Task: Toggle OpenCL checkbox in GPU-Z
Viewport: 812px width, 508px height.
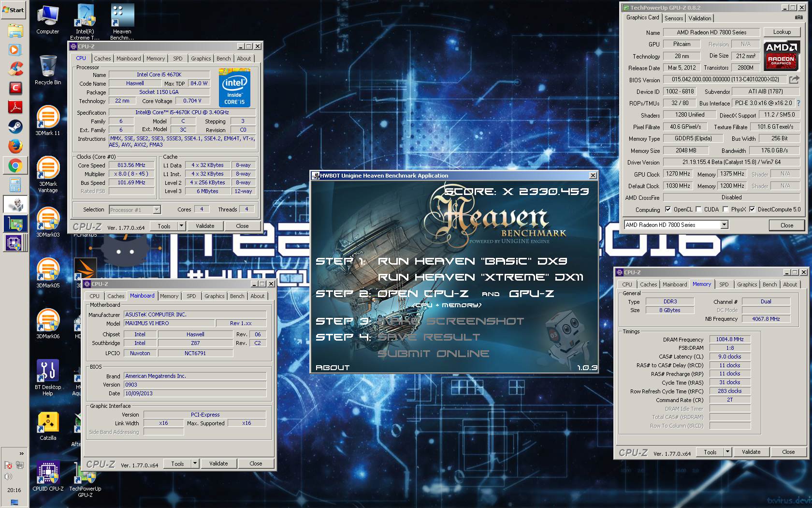Action: (668, 209)
